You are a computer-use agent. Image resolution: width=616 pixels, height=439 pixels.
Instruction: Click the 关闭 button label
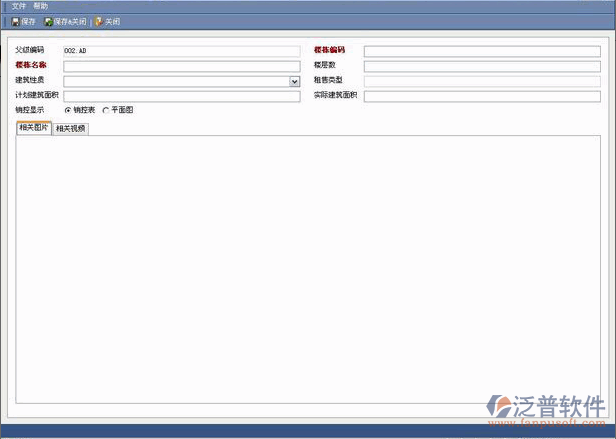[x=112, y=22]
